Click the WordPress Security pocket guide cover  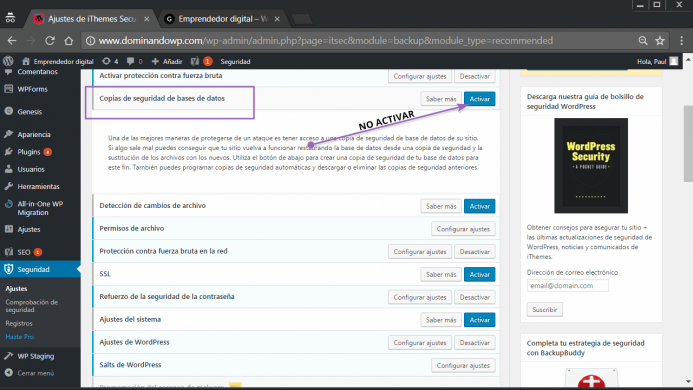[x=591, y=165]
